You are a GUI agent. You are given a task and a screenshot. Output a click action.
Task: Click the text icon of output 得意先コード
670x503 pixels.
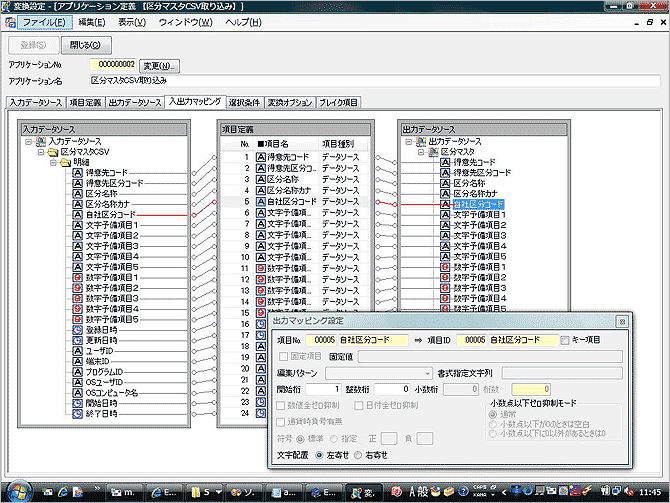click(445, 162)
